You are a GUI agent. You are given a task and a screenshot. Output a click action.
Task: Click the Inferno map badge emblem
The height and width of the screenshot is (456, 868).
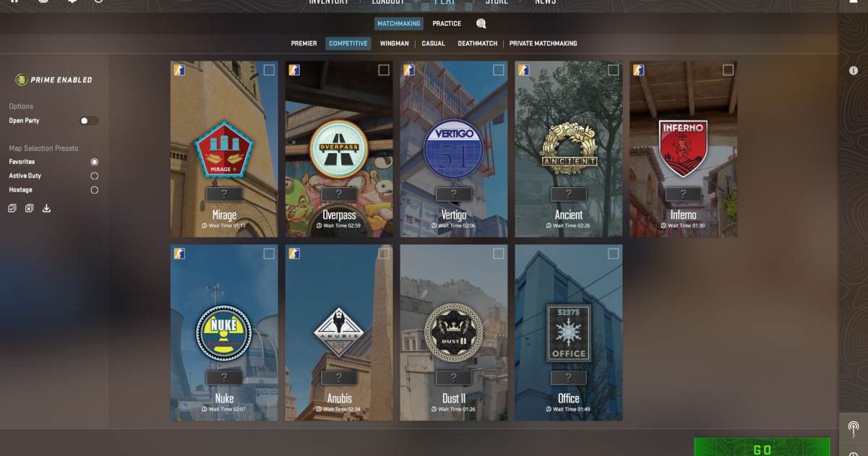pos(684,150)
